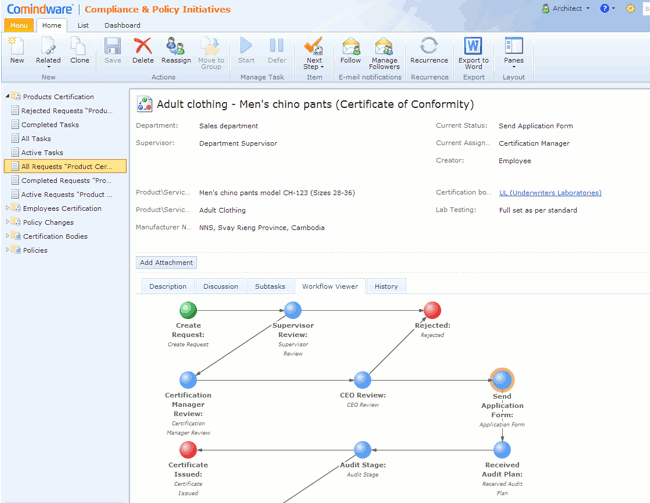Screen dimensions: 650x503
Task: Click the Panes layout icon
Action: tap(514, 46)
